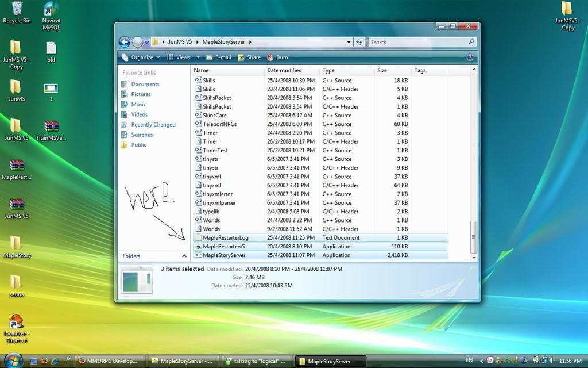Viewport: 588px width, 368px height.
Task: Expand the Views dropdown arrow
Action: click(x=198, y=57)
